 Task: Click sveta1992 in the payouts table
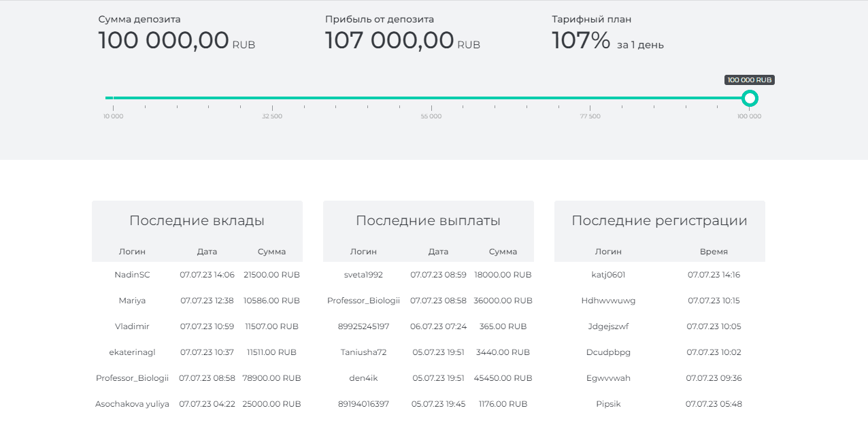click(364, 274)
